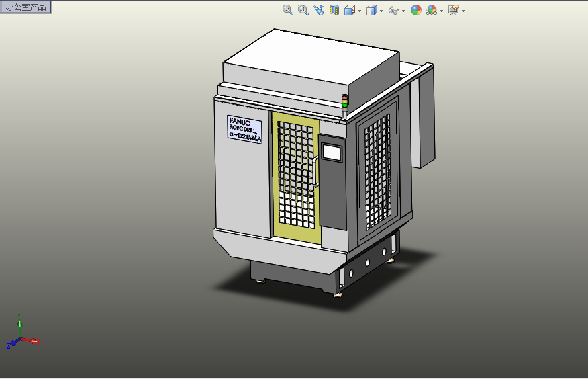Image resolution: width=588 pixels, height=379 pixels.
Task: Click the 办公室产品 tab label
Action: pos(26,7)
